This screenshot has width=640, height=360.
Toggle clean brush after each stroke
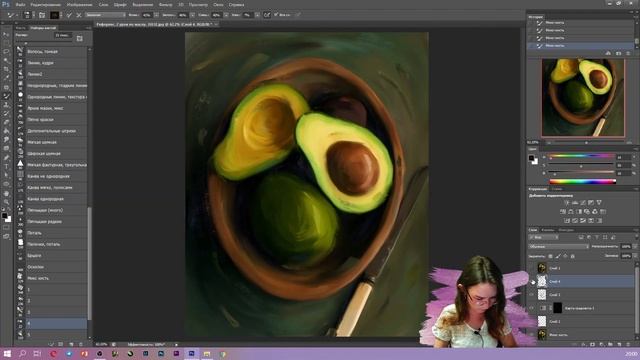(79, 15)
